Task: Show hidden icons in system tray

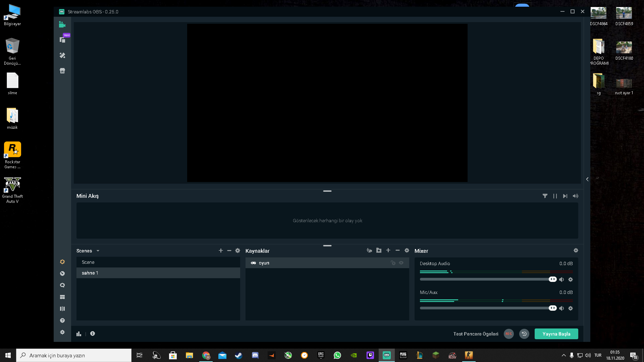Action: pyautogui.click(x=563, y=355)
